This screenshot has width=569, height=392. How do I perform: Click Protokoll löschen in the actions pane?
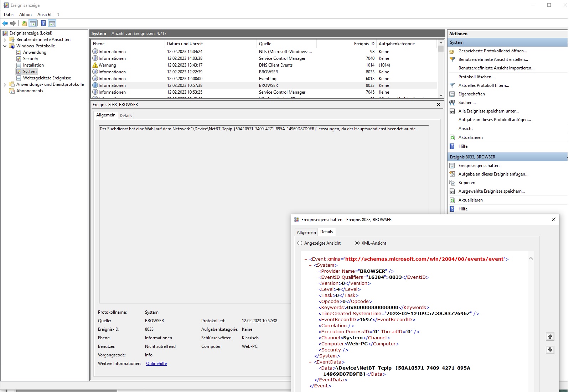[x=476, y=77]
